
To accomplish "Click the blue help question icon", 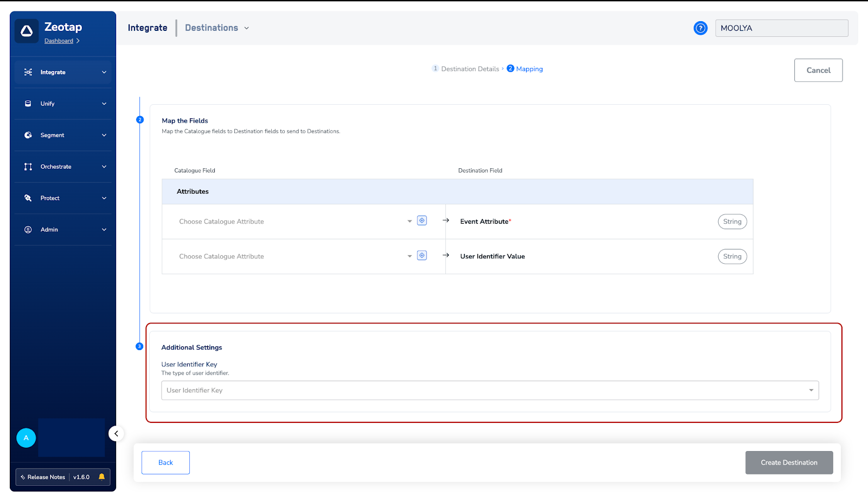I will click(700, 28).
